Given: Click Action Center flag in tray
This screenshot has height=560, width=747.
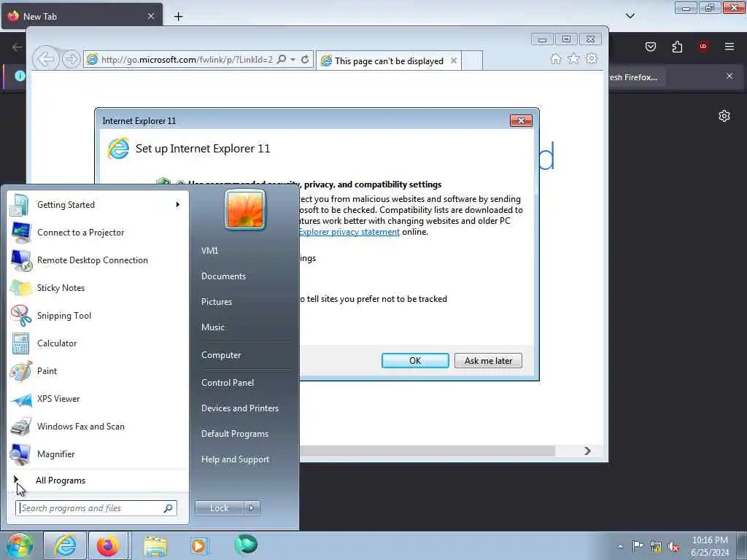Looking at the screenshot, I should [638, 546].
